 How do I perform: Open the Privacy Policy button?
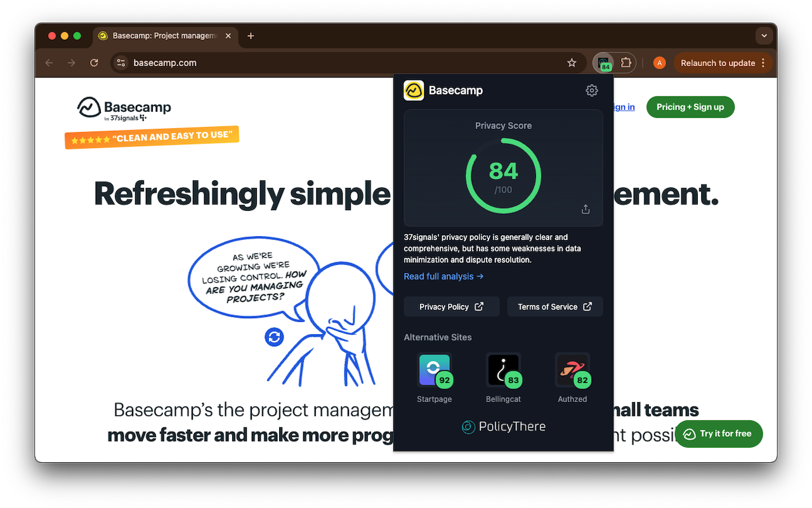(x=452, y=307)
